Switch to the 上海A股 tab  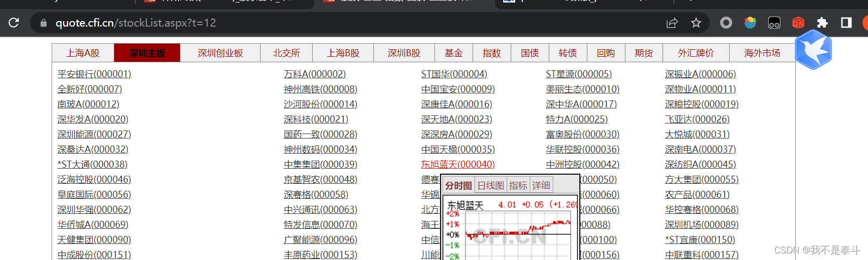tap(83, 53)
